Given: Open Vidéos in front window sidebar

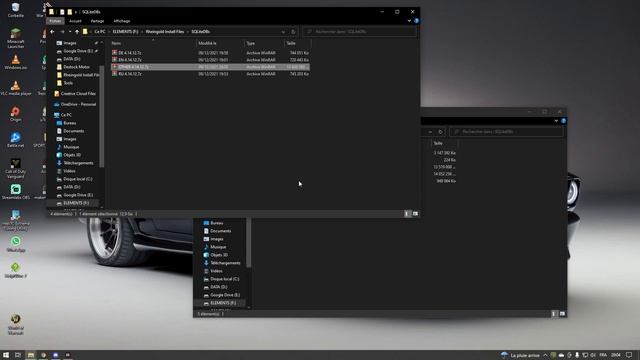Looking at the screenshot, I should coord(69,171).
